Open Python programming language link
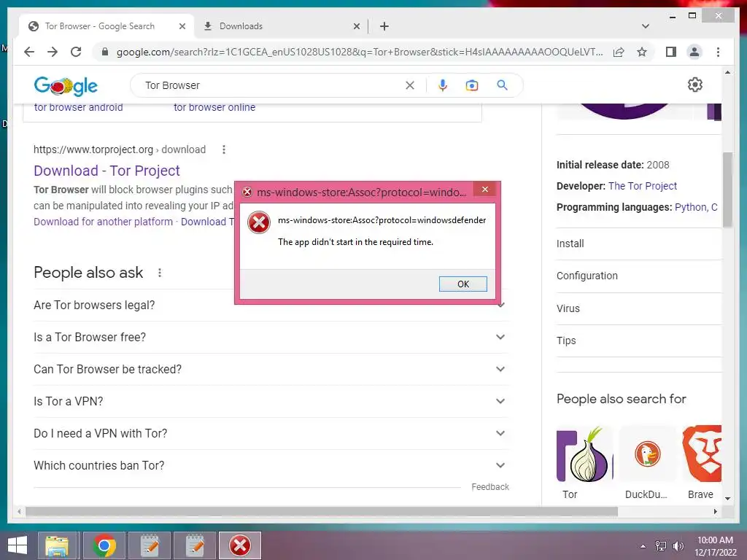Viewport: 747px width, 560px height. click(691, 207)
